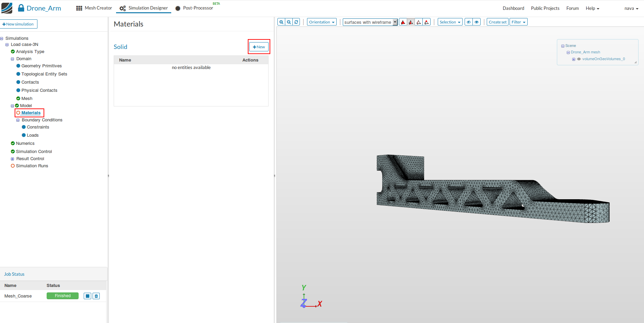Image resolution: width=644 pixels, height=323 pixels.
Task: Click the Finished status bar for Mesh_Coarse
Action: coord(63,296)
